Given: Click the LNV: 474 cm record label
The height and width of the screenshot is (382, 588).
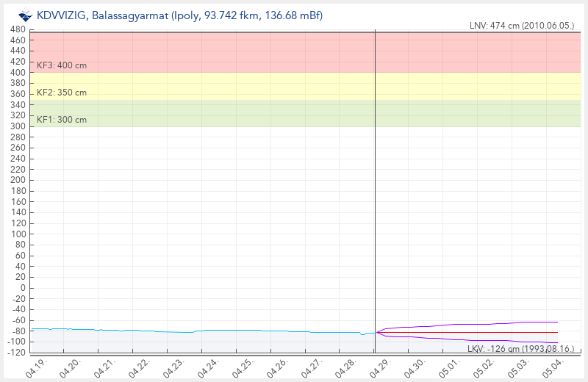Looking at the screenshot, I should pos(521,26).
